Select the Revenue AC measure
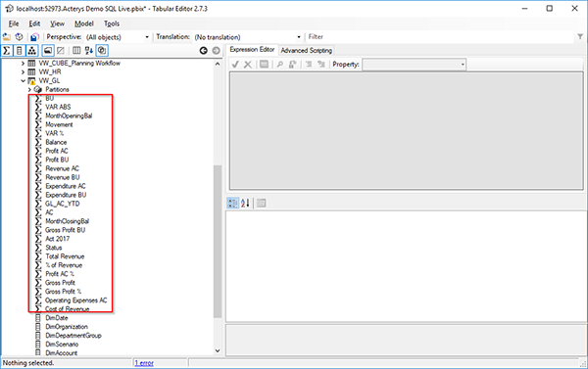Image resolution: width=588 pixels, height=369 pixels. tap(63, 168)
